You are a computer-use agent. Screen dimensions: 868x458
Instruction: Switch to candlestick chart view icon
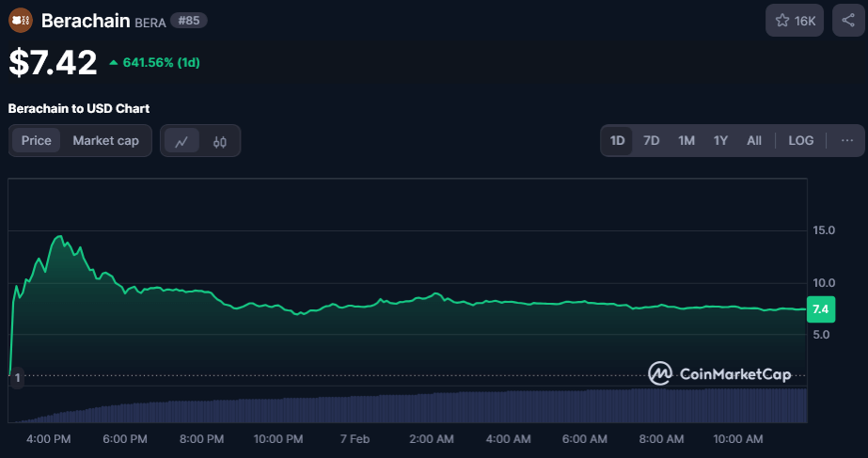click(220, 141)
